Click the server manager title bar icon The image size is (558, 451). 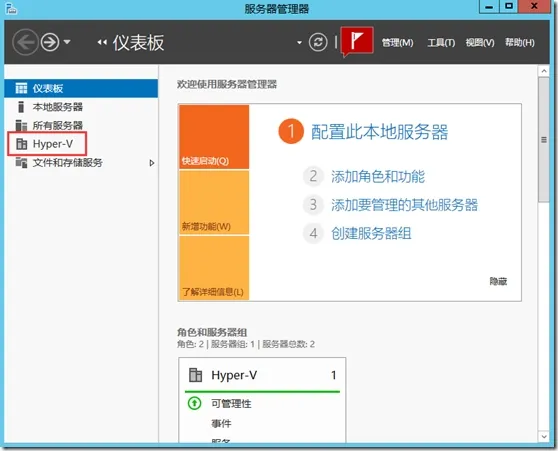11,9
